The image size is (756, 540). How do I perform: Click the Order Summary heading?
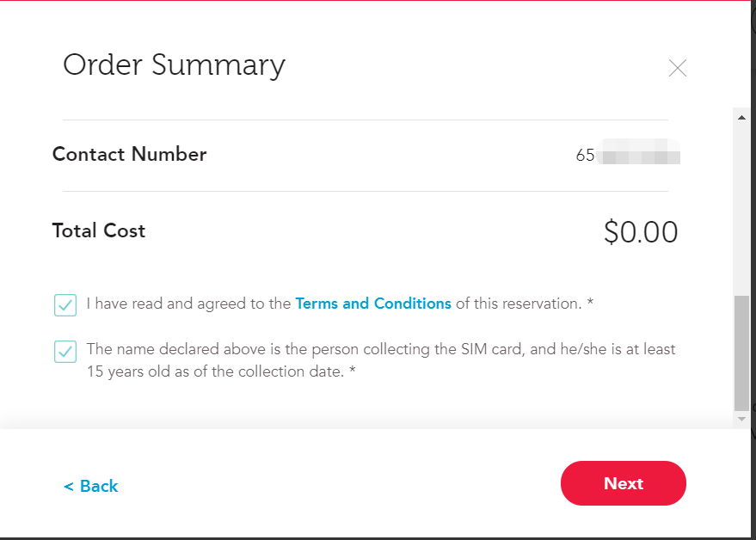(174, 64)
